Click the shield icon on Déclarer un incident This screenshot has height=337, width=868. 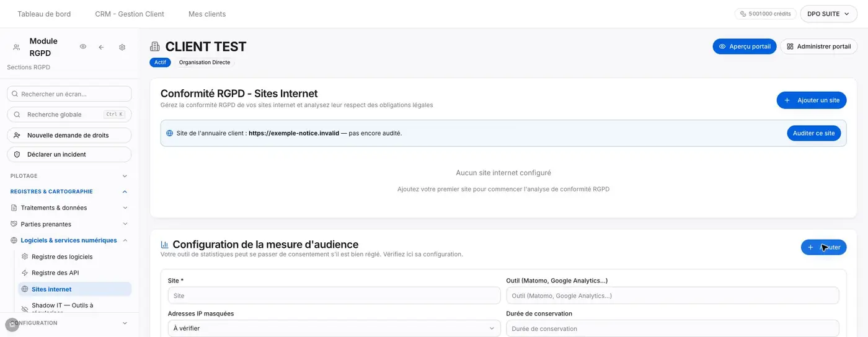click(x=17, y=154)
